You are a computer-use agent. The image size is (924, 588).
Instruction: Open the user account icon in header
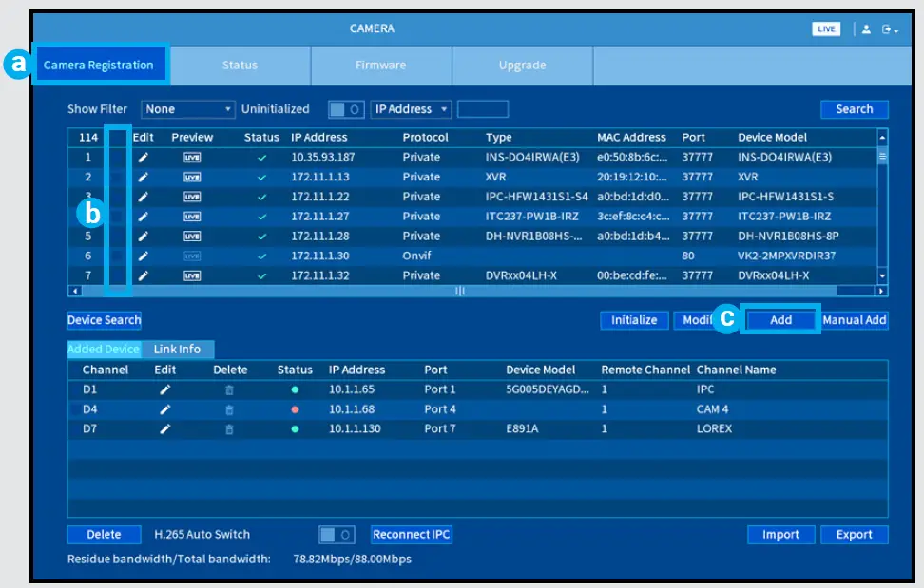tap(866, 29)
